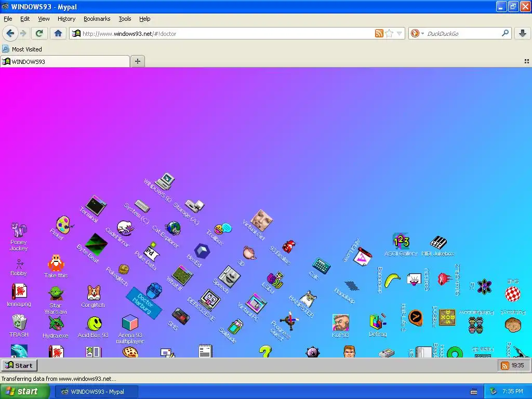This screenshot has height=399, width=532.
Task: Select WINDOWS93 - Mypal taskbar button
Action: click(x=97, y=392)
